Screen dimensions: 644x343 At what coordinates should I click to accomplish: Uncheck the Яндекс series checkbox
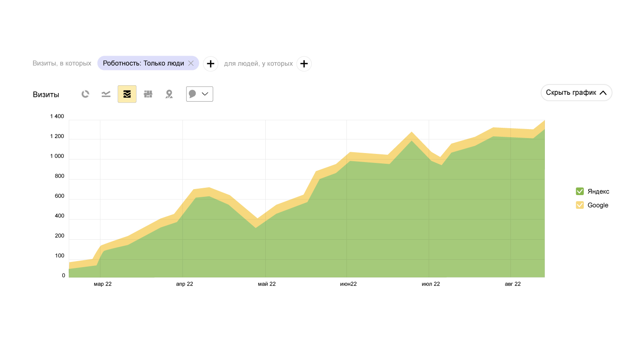pos(580,191)
